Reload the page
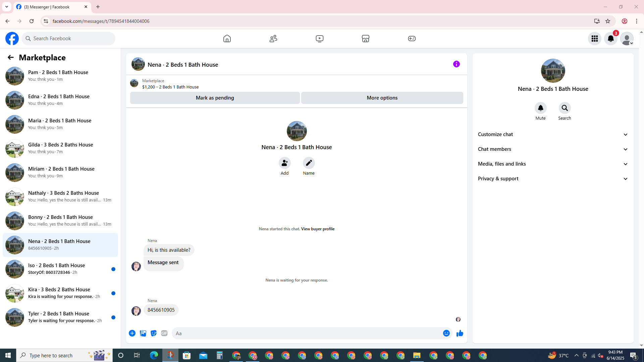644x362 pixels. click(32, 21)
